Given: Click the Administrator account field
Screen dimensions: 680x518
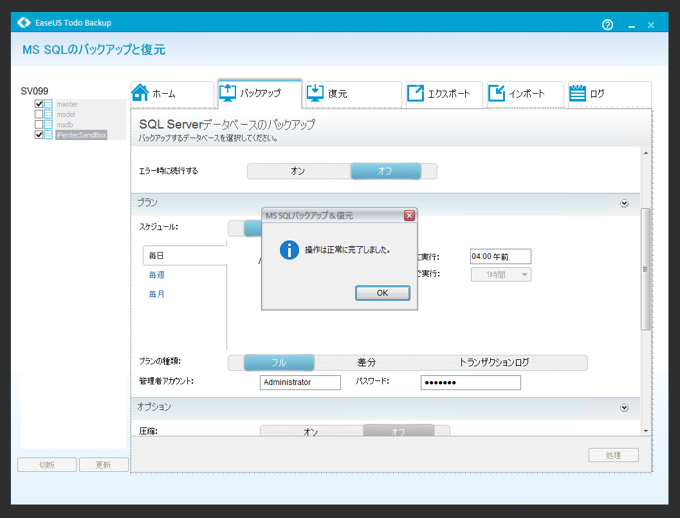Looking at the screenshot, I should pyautogui.click(x=300, y=382).
